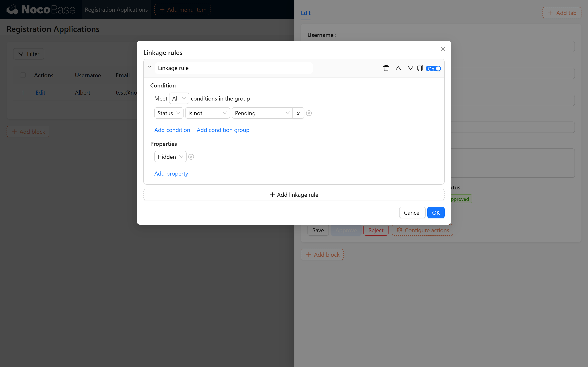This screenshot has width=588, height=367.
Task: Collapse the Linkage rule panel
Action: click(x=149, y=67)
